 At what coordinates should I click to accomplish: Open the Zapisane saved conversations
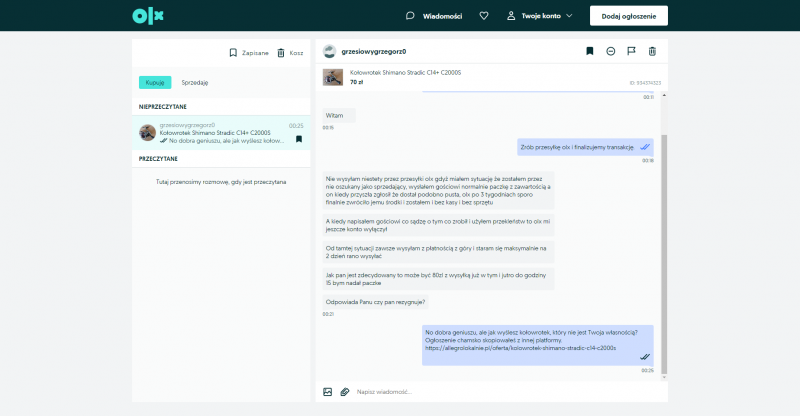tap(249, 52)
